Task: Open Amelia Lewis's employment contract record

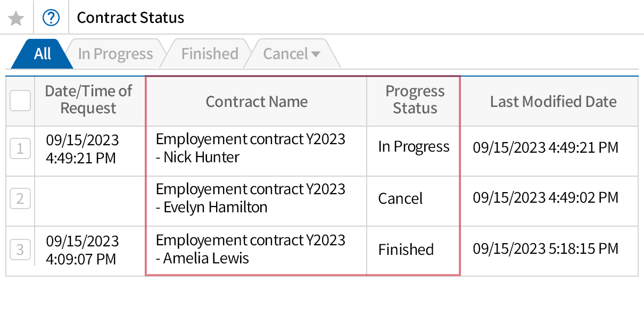Action: (x=250, y=249)
